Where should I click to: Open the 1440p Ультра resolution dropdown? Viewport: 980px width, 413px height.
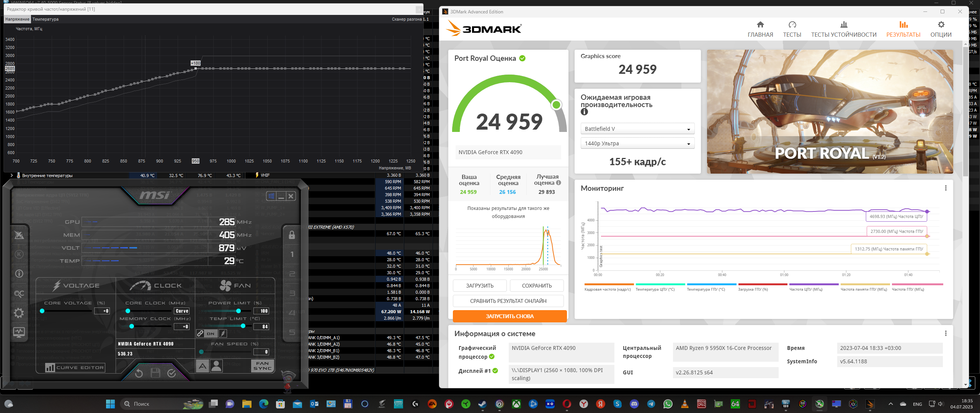tap(637, 143)
